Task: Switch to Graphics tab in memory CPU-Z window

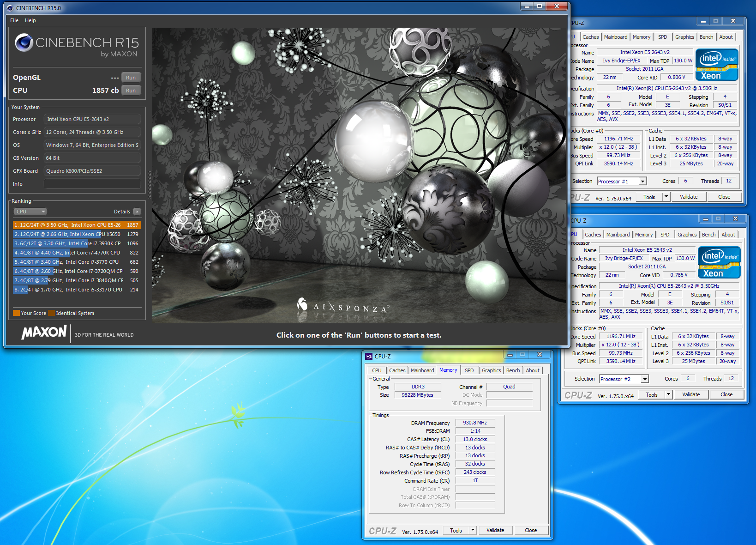Action: click(x=491, y=370)
